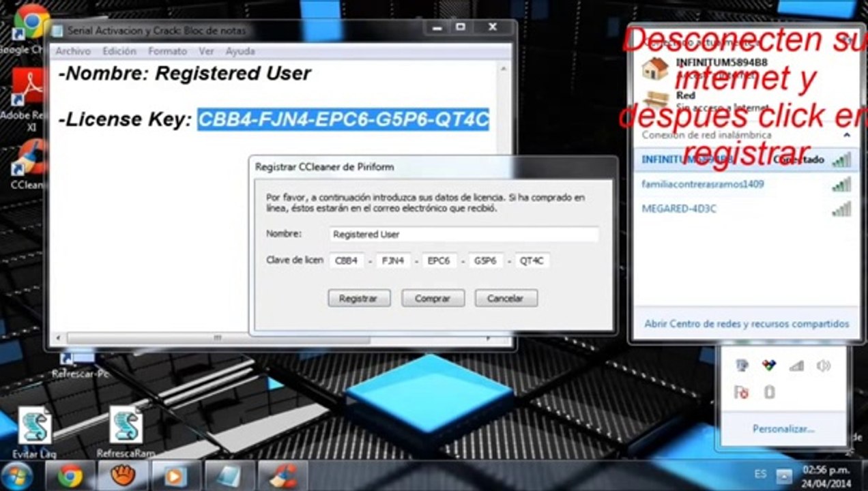Click the Comprar button
Screen dimensions: 868x491
click(x=433, y=298)
